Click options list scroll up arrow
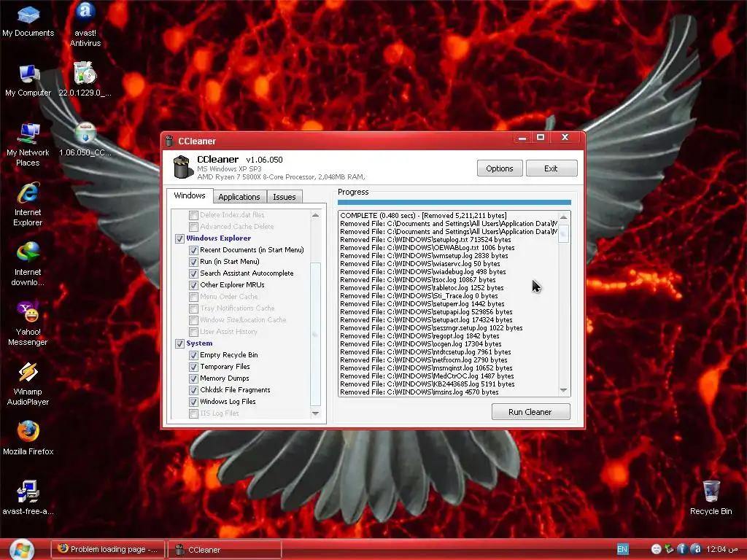Screen dimensions: 747x560 [x=315, y=215]
